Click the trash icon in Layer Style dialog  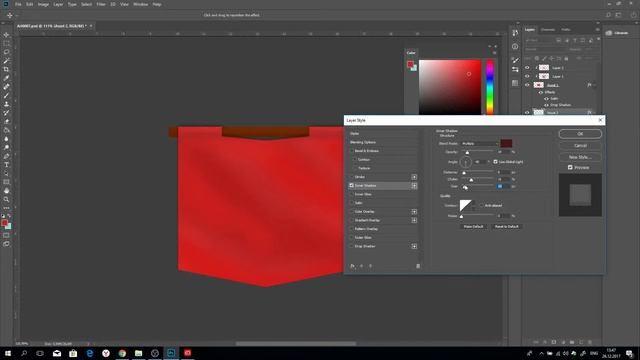click(418, 266)
